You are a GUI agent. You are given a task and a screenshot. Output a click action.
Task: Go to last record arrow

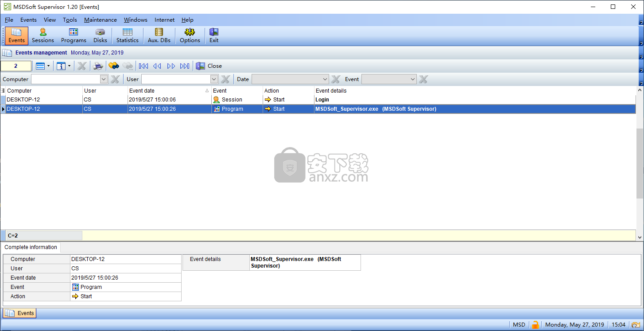click(185, 66)
